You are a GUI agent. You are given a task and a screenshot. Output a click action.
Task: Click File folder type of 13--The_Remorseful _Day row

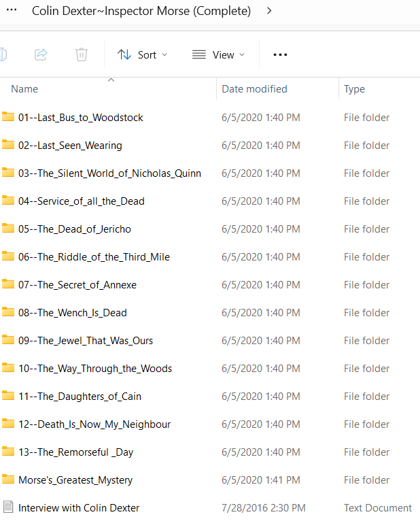[x=366, y=452]
